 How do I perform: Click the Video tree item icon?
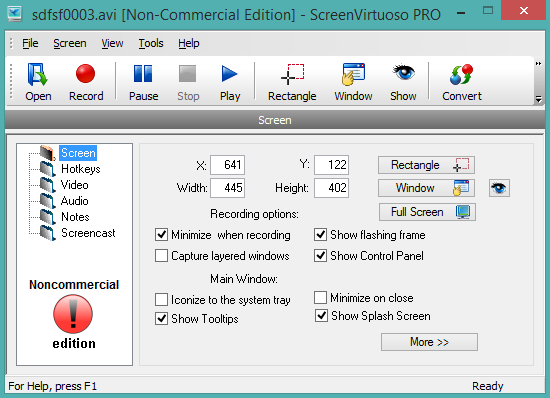[x=47, y=185]
